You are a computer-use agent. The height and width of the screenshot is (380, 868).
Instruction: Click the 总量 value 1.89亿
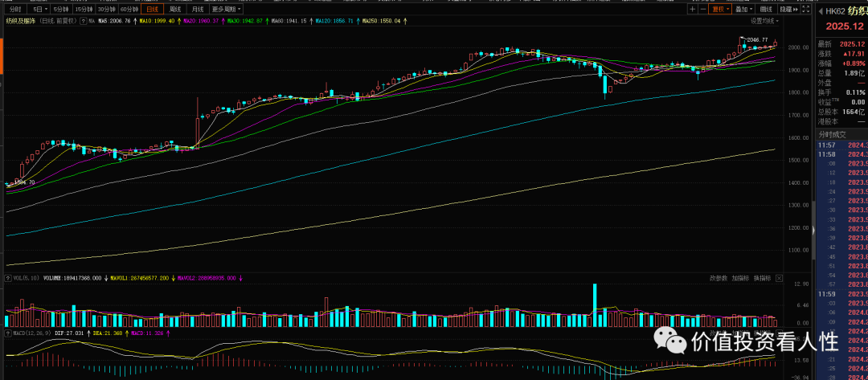(854, 73)
